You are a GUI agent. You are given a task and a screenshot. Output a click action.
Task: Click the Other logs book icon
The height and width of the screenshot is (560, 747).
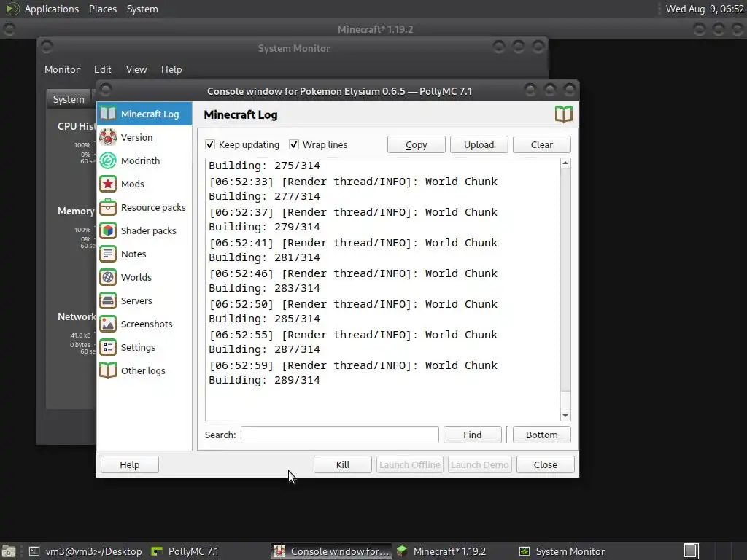pyautogui.click(x=108, y=370)
